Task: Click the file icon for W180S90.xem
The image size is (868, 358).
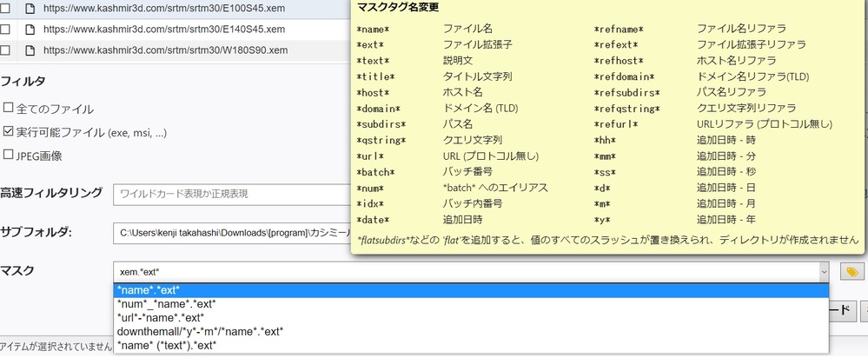Action: coord(30,50)
